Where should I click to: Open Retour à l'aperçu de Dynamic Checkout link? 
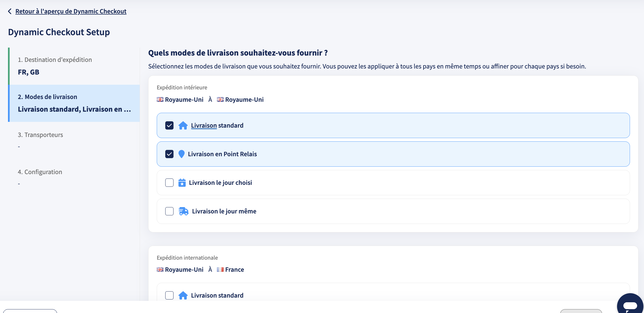tap(71, 11)
